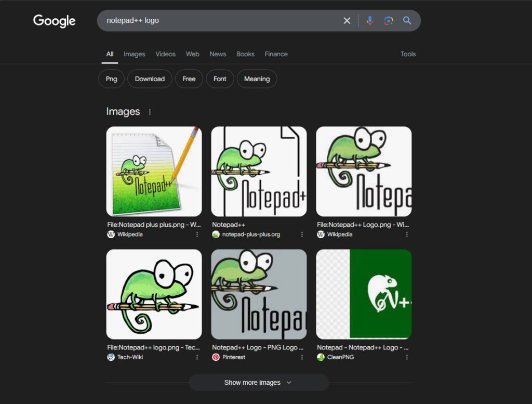The width and height of the screenshot is (532, 404).
Task: Click the notepad-plus-plus.org favicon
Action: tap(216, 234)
